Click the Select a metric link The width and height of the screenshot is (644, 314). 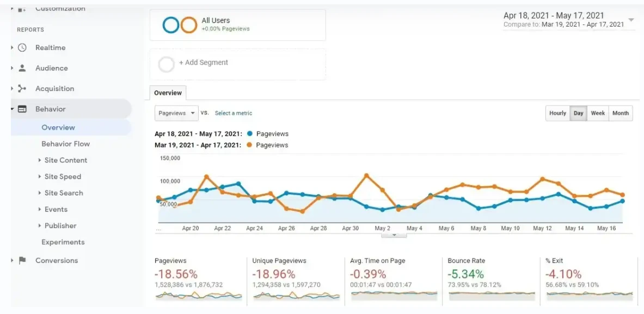click(x=233, y=113)
